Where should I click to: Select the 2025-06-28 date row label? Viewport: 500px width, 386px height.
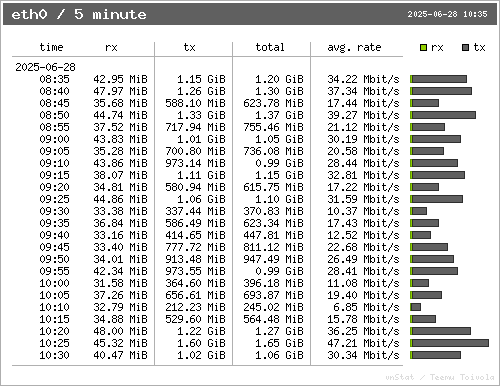pyautogui.click(x=45, y=67)
